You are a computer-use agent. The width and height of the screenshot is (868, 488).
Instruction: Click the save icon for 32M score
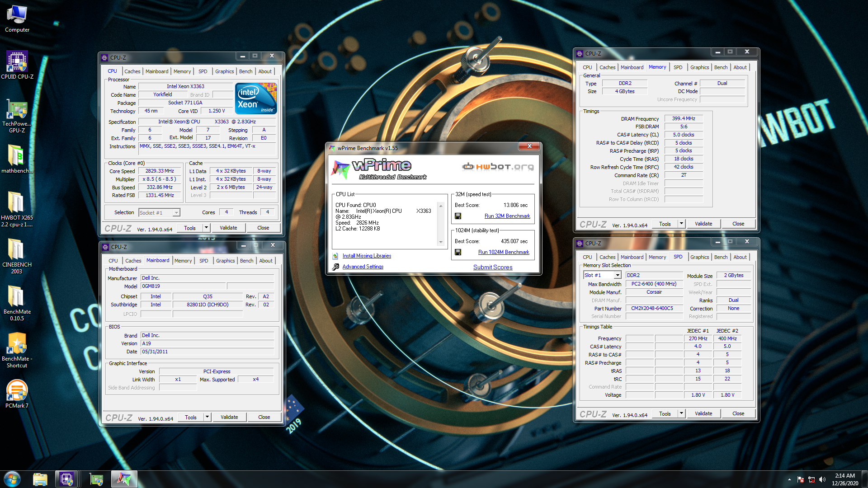click(458, 216)
